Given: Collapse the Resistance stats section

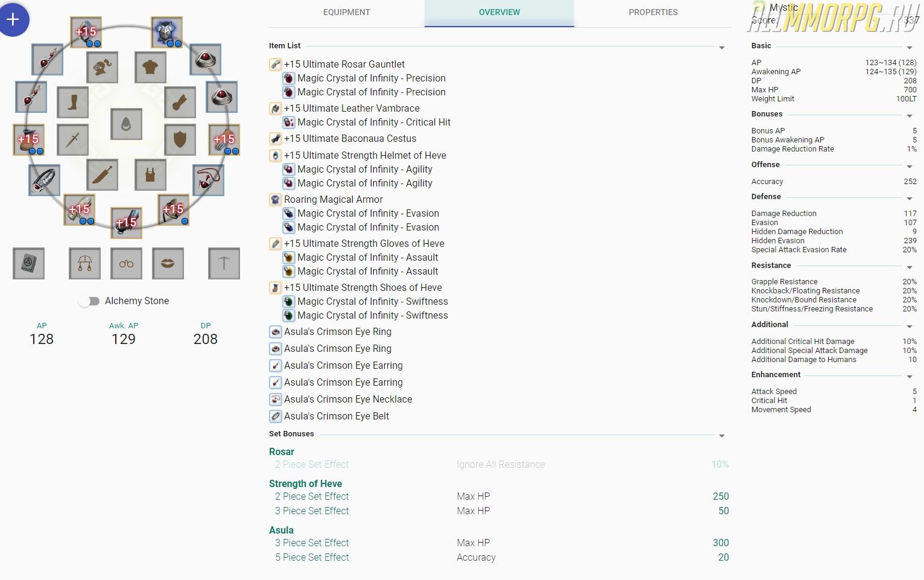Looking at the screenshot, I should click(x=910, y=267).
